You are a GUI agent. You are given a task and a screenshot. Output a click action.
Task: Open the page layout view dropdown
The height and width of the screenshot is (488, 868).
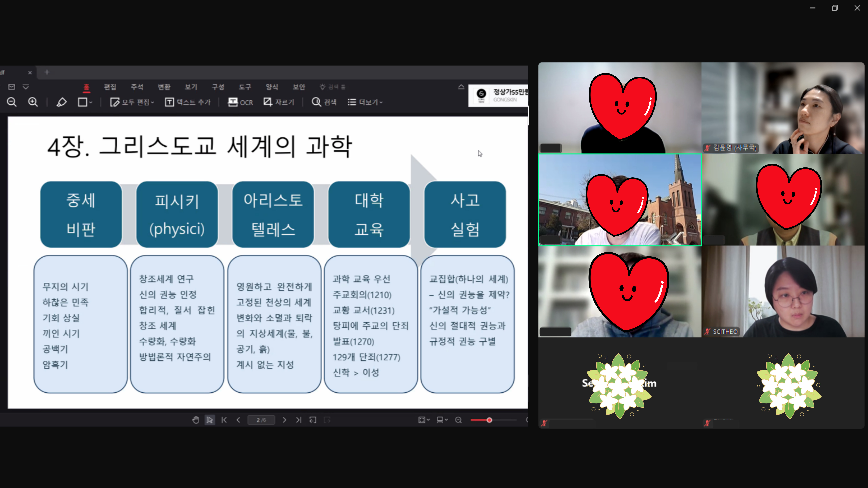(442, 420)
